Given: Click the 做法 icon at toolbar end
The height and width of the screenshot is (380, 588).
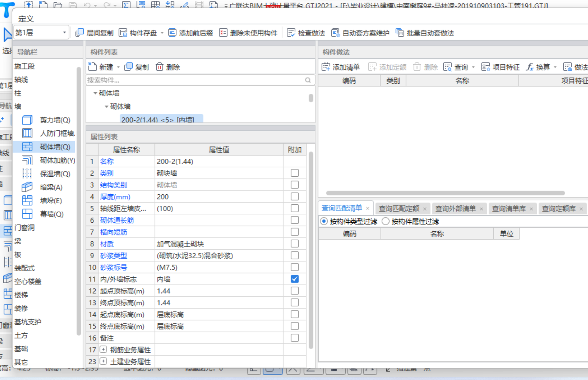Looking at the screenshot, I should click(567, 67).
